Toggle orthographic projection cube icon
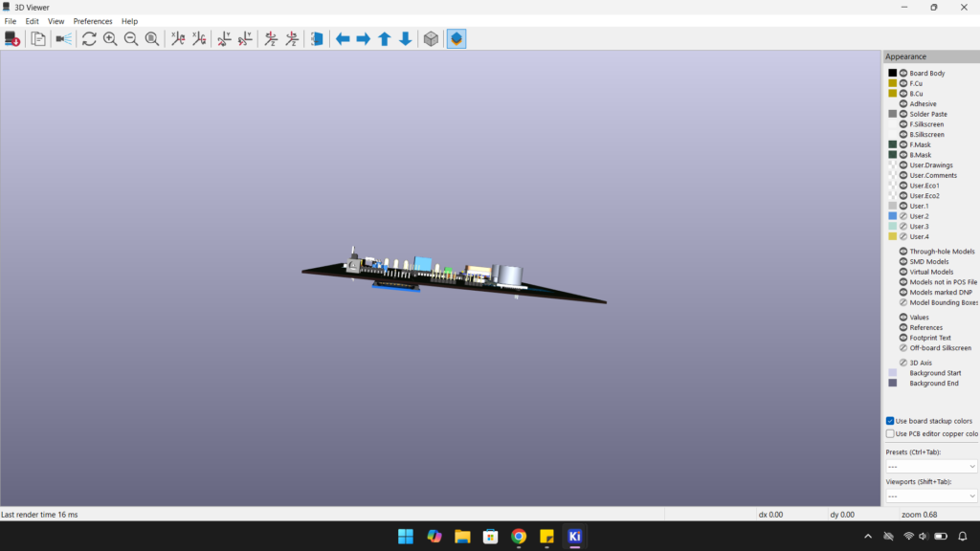Screen dimensions: 980x551 [432, 38]
